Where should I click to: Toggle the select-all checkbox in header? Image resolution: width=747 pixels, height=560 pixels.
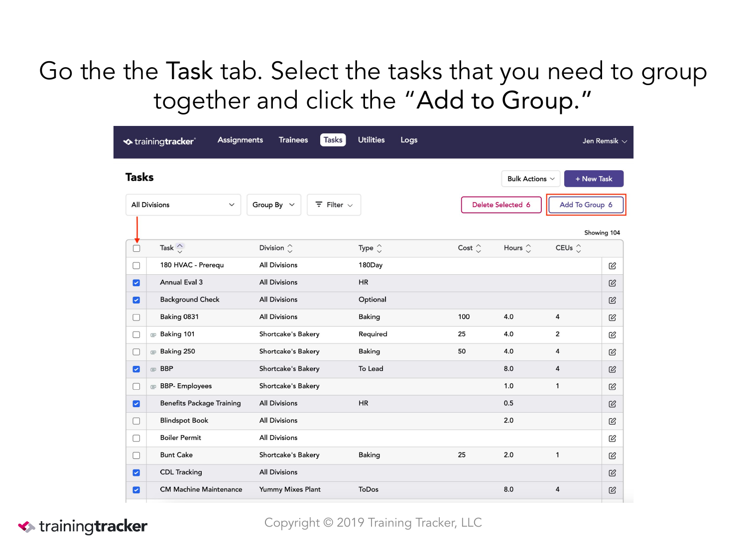tap(136, 248)
